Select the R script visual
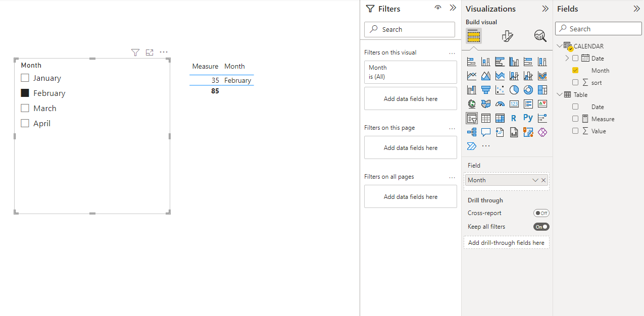Screen dimensions: 644x316 click(x=514, y=118)
